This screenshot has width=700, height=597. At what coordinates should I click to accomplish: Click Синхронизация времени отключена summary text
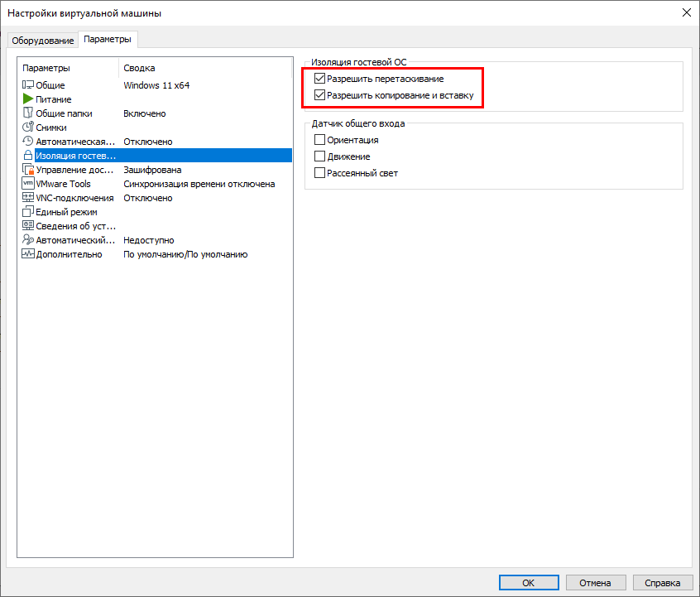(x=199, y=184)
